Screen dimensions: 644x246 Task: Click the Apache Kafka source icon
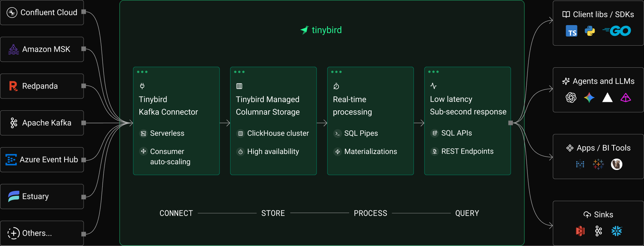(14, 123)
